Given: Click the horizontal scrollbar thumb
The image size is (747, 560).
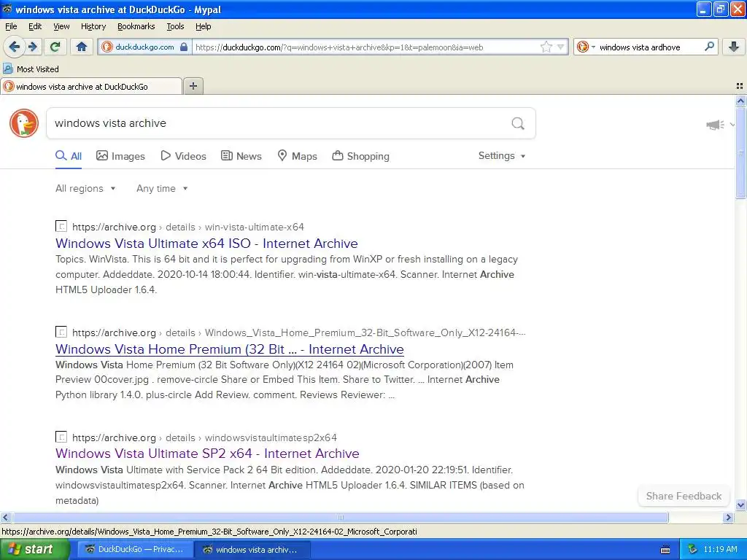Looking at the screenshot, I should [x=340, y=517].
